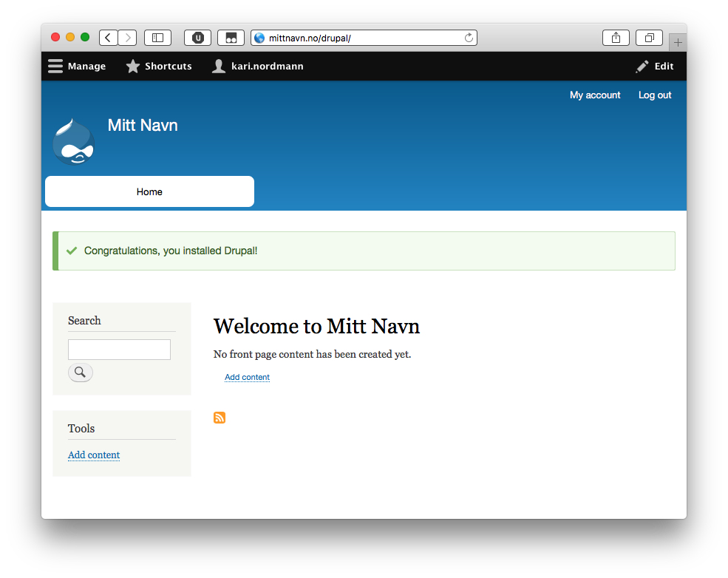Viewport: 728px width, 578px height.
Task: Go back with Safari back arrow
Action: point(108,38)
